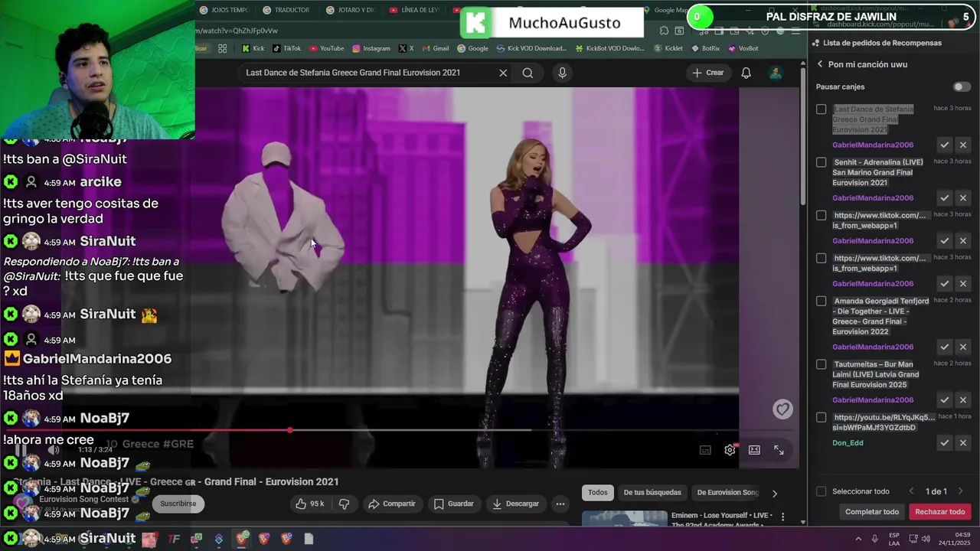Check the youtu.be link request by Don_Edd
This screenshot has width=980, height=551.
point(821,418)
